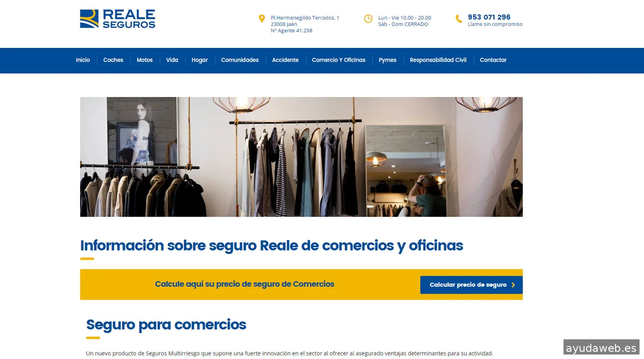Call phone number 953 071 296
644x359 pixels.
(x=489, y=17)
